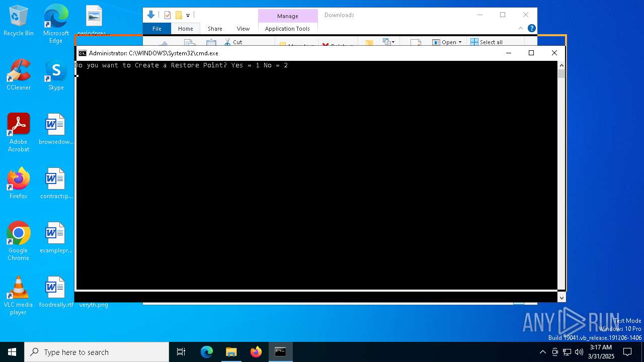Click the restore point prompt text in cmd
This screenshot has height=362, width=644.
pyautogui.click(x=182, y=65)
